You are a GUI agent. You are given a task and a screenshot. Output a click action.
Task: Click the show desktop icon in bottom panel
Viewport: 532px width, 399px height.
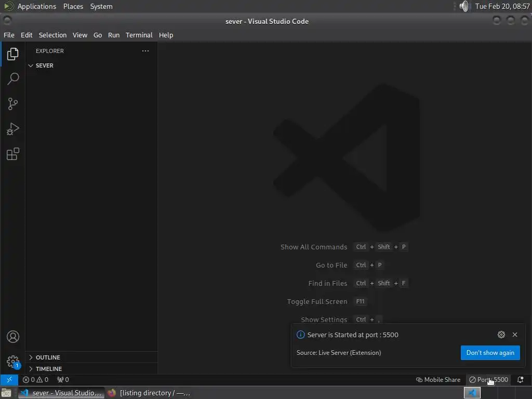(6, 393)
